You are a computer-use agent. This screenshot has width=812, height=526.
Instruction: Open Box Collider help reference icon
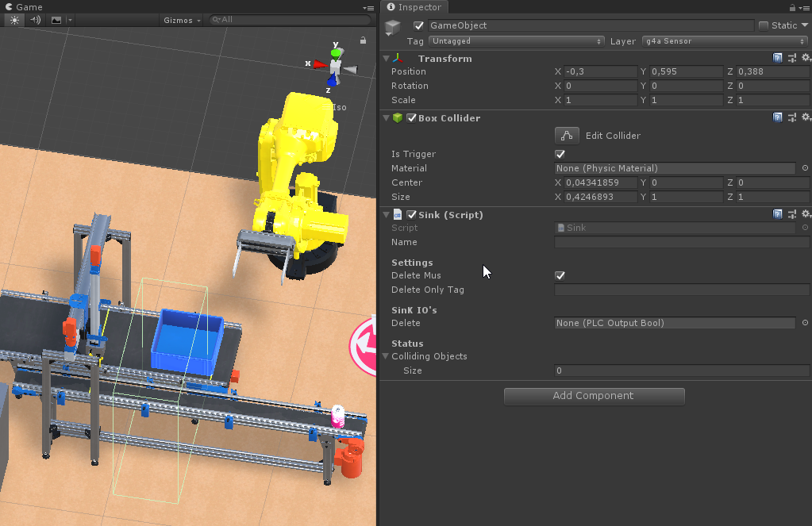point(778,117)
